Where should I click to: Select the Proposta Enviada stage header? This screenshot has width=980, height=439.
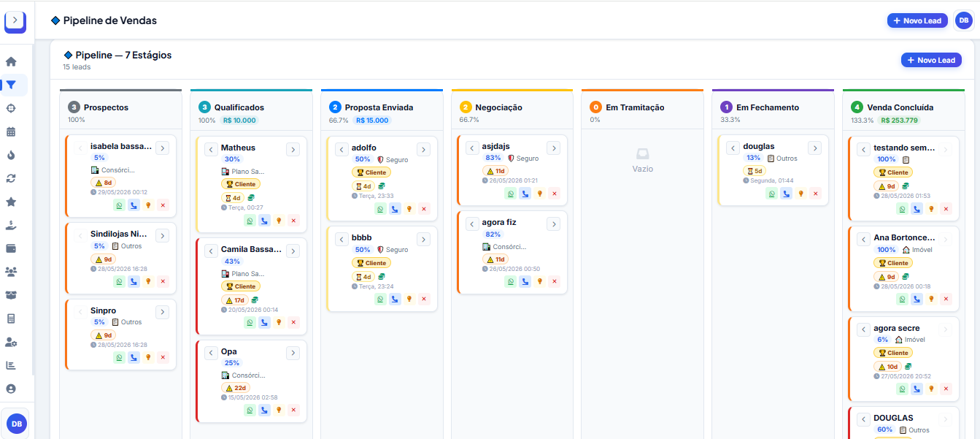[382, 112]
